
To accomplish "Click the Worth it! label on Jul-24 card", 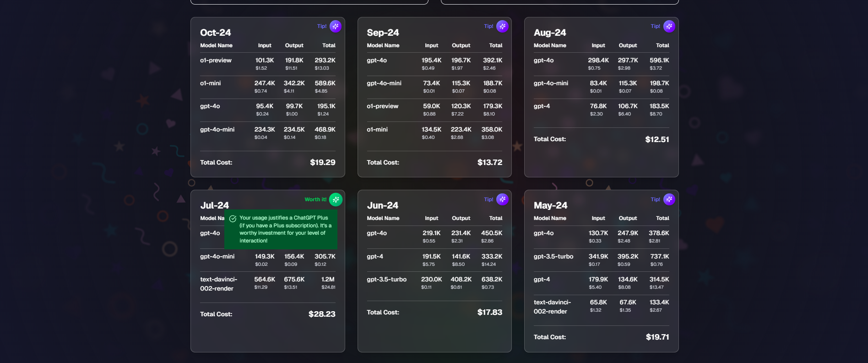I will [x=315, y=199].
